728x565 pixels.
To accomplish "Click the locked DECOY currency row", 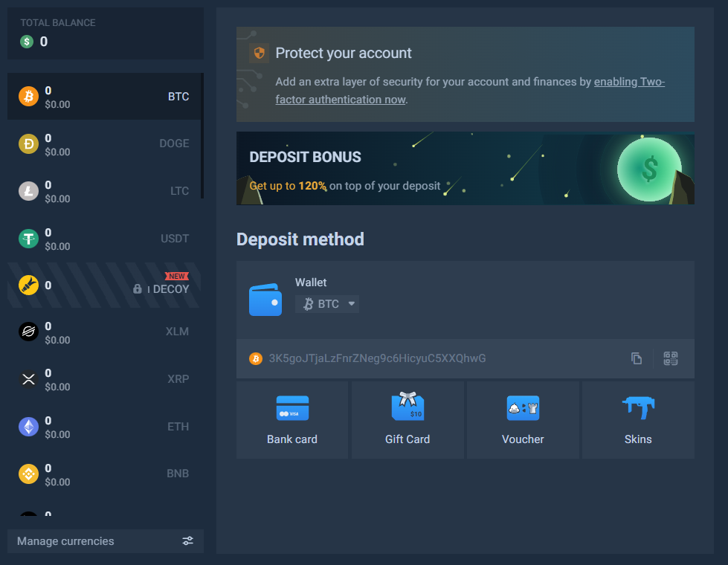I will [x=104, y=286].
